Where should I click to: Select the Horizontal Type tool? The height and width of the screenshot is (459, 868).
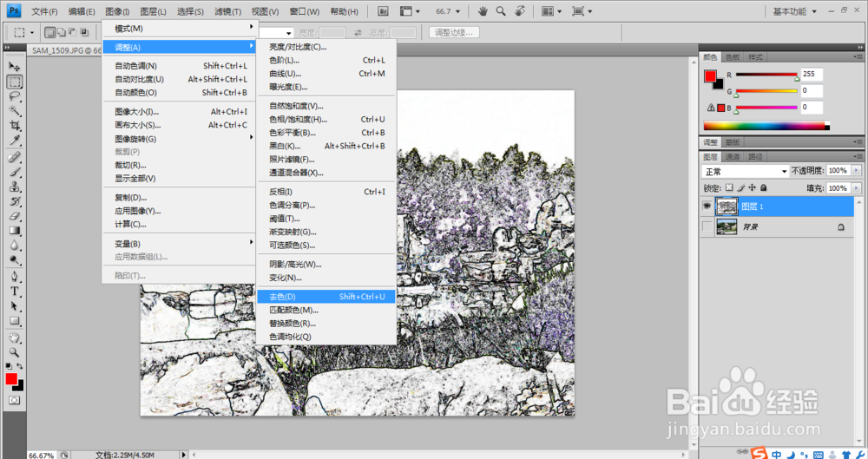click(x=15, y=292)
